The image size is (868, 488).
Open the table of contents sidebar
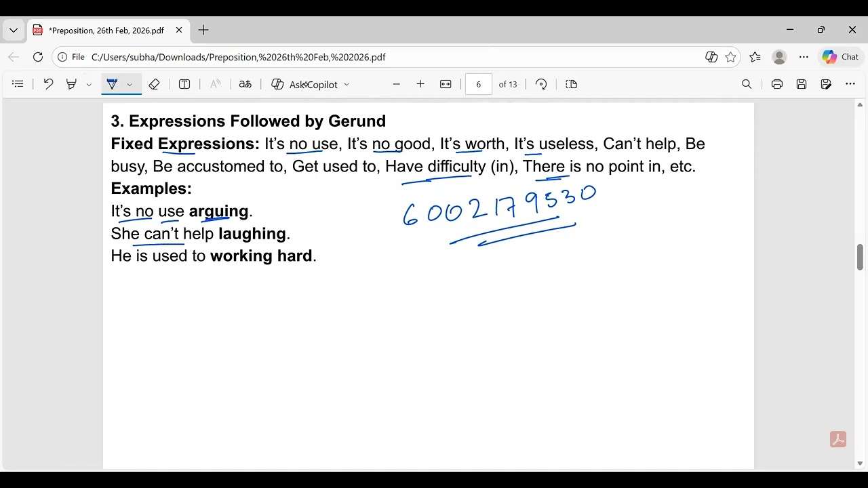pos(18,84)
